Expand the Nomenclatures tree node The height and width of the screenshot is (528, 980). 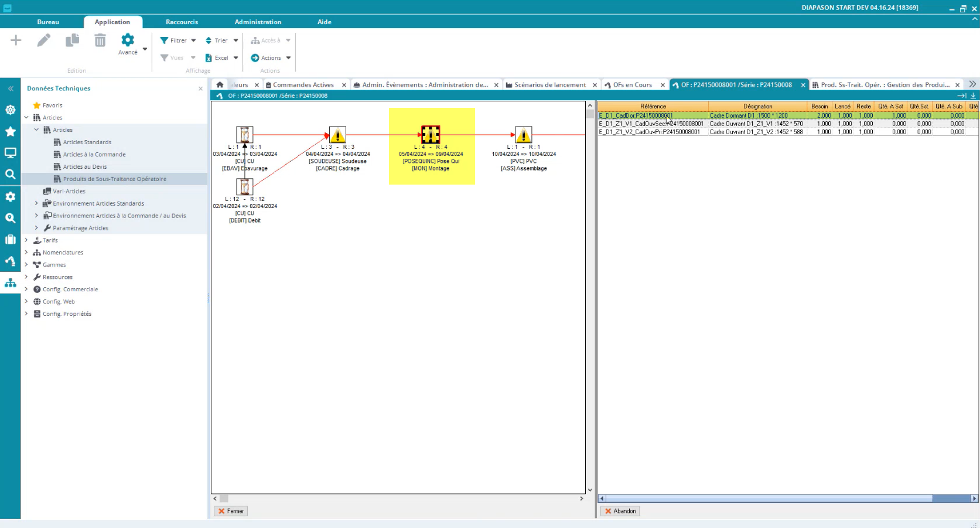[26, 253]
